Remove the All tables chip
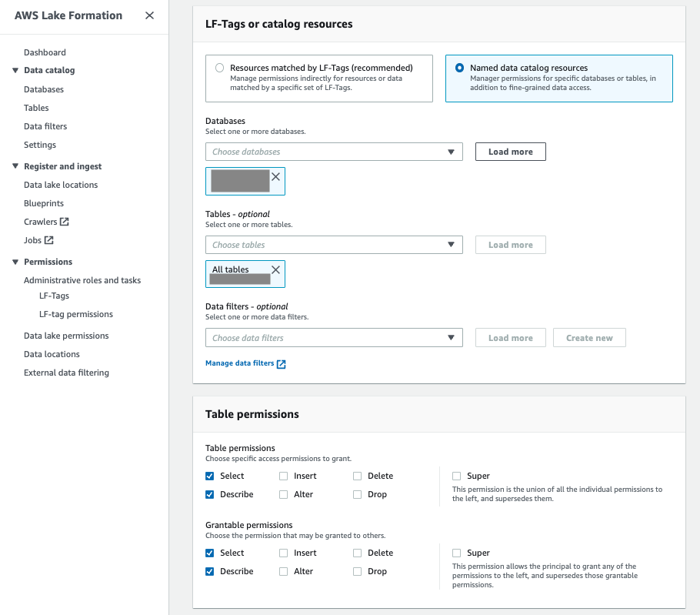Image resolution: width=700 pixels, height=615 pixels. click(276, 269)
